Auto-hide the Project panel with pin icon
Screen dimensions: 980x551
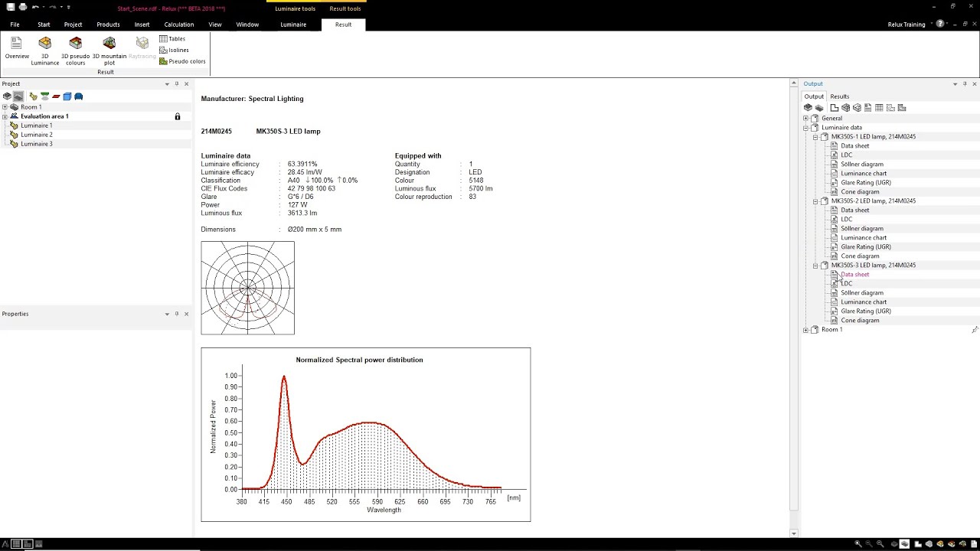(x=176, y=83)
